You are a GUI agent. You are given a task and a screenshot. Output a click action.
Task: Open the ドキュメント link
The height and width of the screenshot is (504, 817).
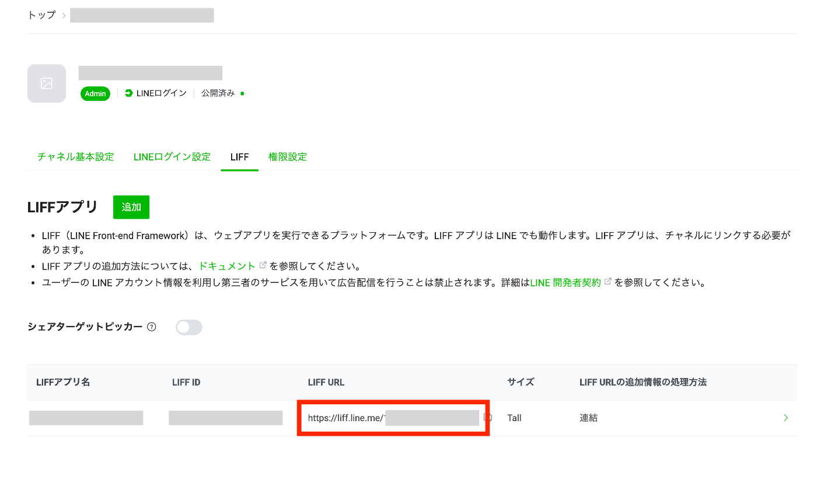click(227, 266)
